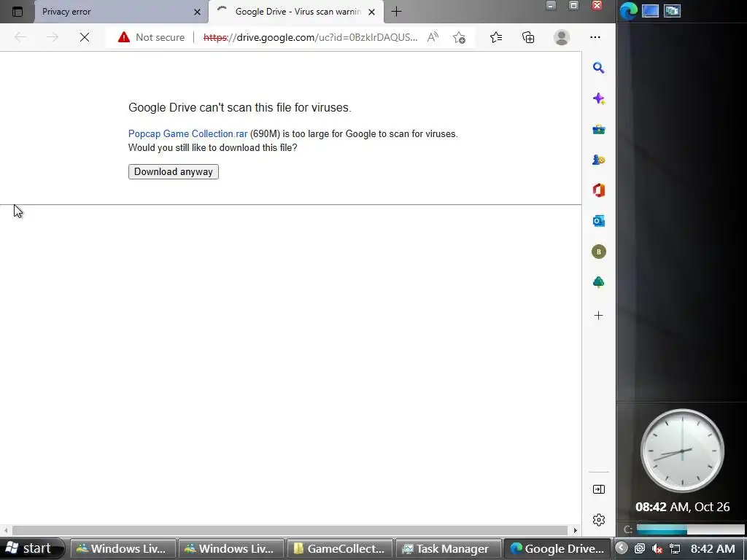Click the network tray icon

tap(675, 549)
